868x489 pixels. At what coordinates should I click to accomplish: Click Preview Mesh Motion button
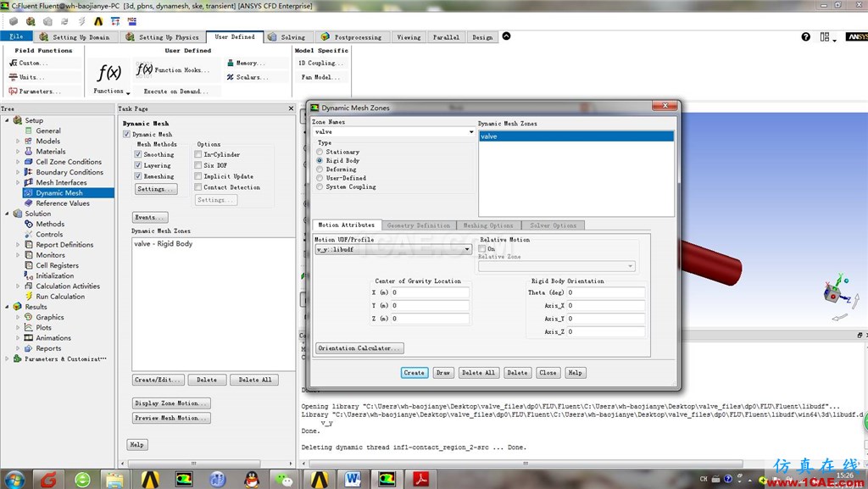coord(171,418)
